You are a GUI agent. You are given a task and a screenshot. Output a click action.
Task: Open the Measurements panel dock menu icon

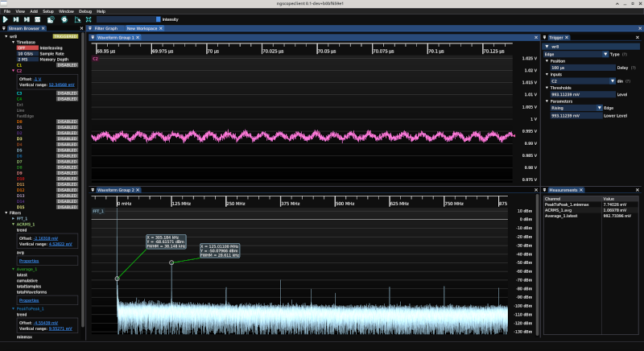click(x=545, y=190)
